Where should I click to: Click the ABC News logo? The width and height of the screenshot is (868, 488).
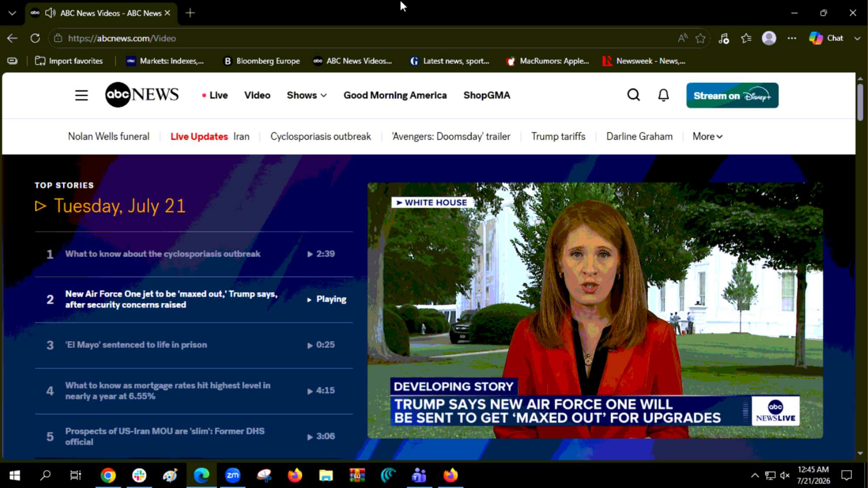[x=142, y=94]
